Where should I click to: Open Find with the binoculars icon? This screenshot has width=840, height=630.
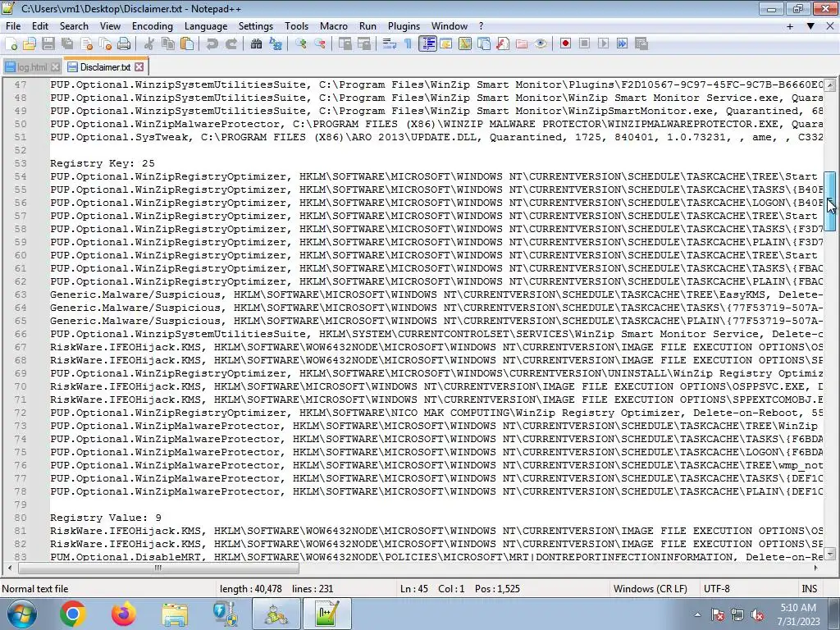point(256,44)
